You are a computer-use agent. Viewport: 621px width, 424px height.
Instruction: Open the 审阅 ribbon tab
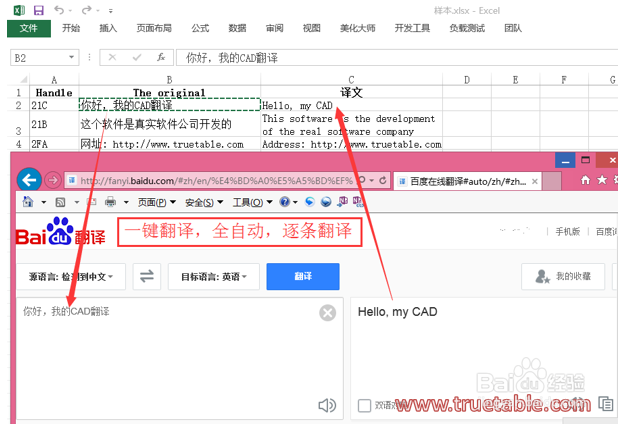click(274, 28)
